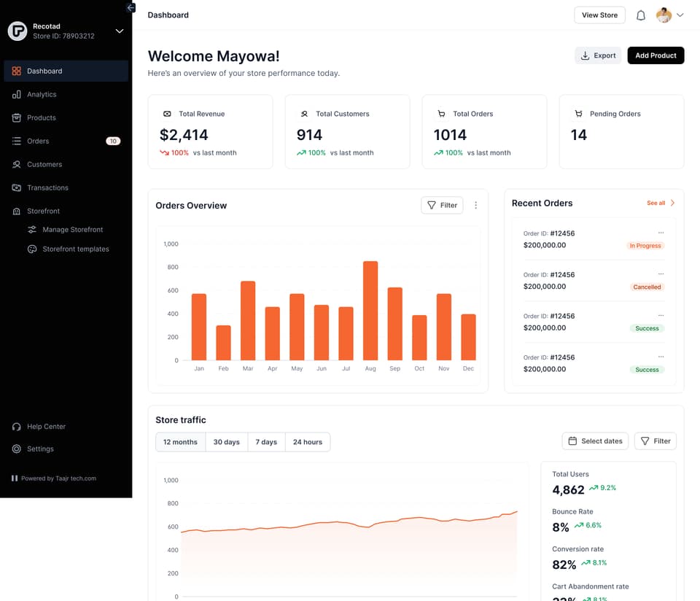Click the Export button
The height and width of the screenshot is (601, 700).
pos(598,55)
